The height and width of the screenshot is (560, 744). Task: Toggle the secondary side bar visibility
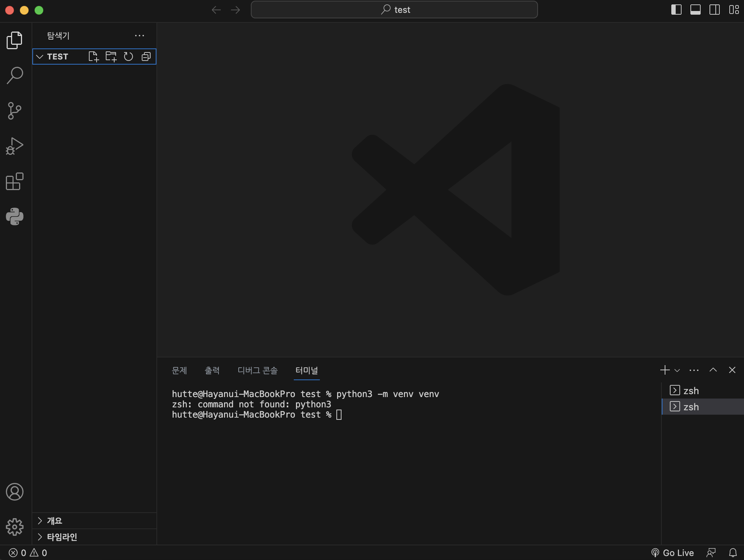[x=715, y=10]
